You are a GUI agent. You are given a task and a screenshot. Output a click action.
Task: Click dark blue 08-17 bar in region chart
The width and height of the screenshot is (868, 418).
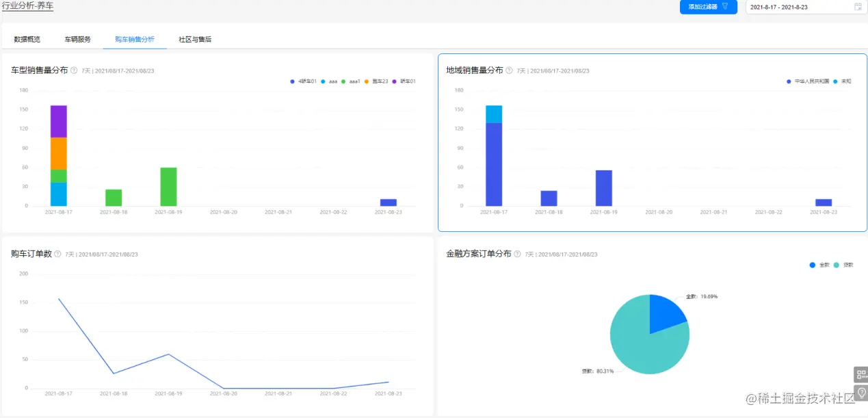[494, 165]
